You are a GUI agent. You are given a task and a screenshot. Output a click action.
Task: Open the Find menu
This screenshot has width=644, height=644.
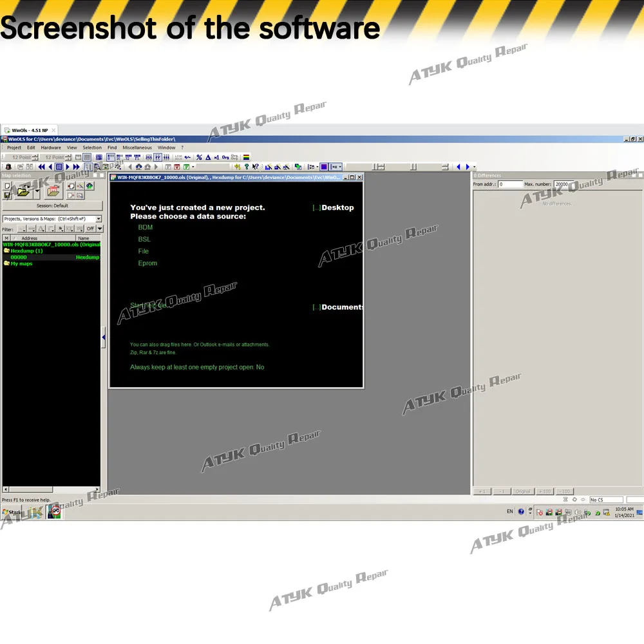[112, 148]
